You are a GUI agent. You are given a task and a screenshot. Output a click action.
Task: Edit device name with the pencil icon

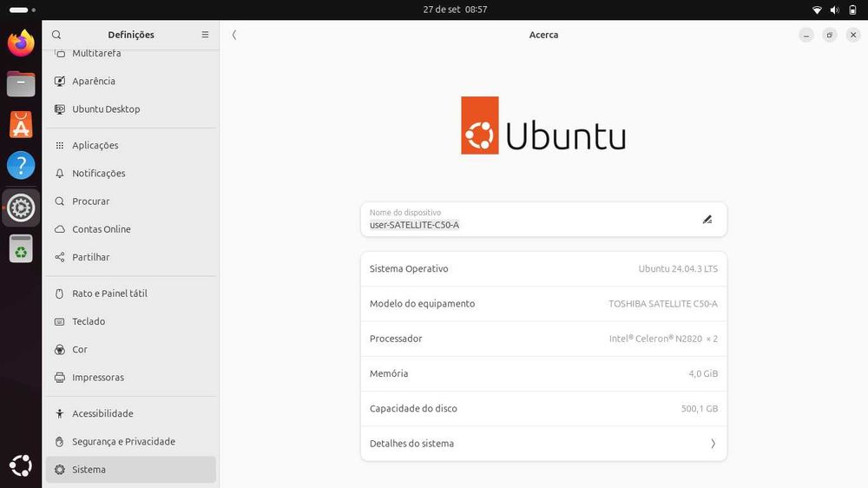707,220
